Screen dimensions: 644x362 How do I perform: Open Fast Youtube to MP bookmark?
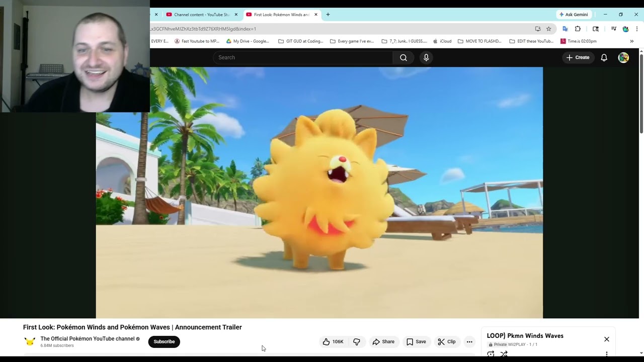click(197, 41)
